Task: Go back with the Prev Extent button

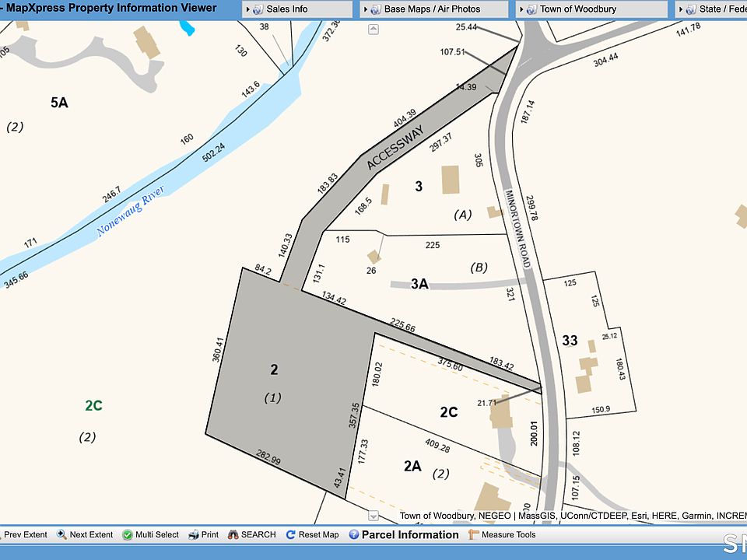Action: pos(25,535)
